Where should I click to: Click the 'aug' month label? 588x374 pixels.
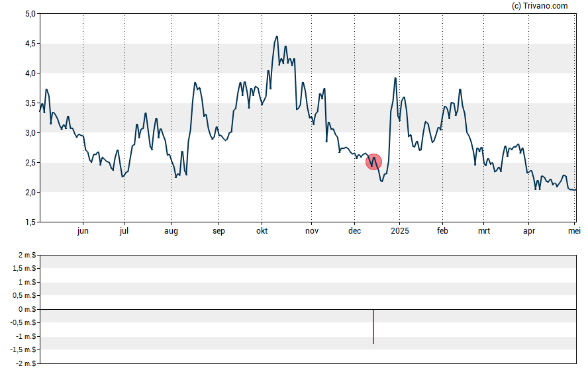click(171, 231)
